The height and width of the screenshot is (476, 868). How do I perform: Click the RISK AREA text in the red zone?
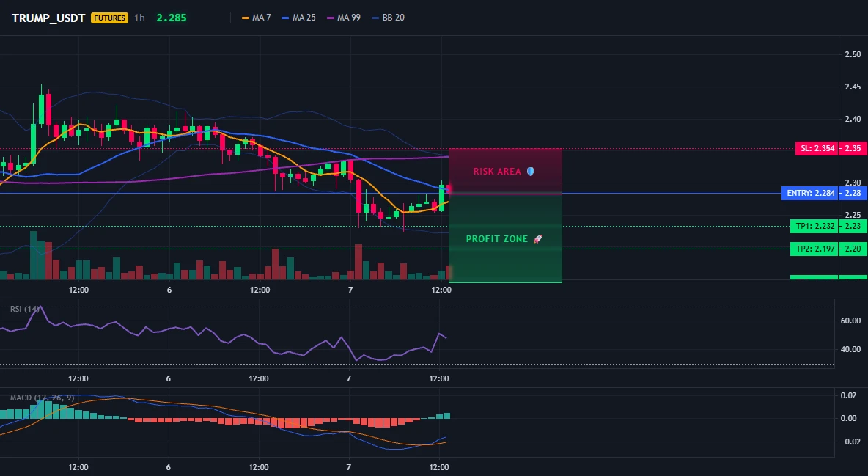(497, 171)
